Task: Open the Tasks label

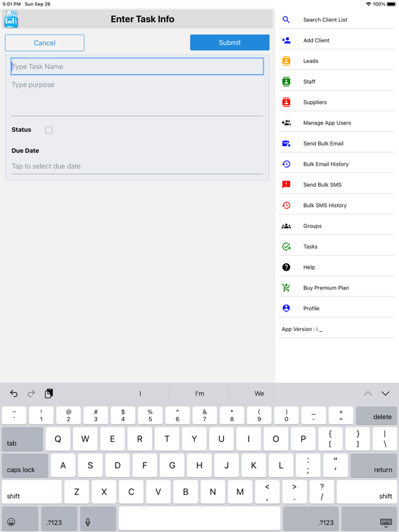Action: (310, 247)
